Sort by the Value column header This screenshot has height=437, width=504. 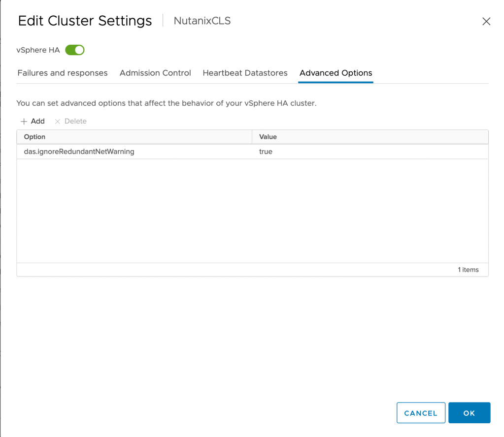click(268, 137)
